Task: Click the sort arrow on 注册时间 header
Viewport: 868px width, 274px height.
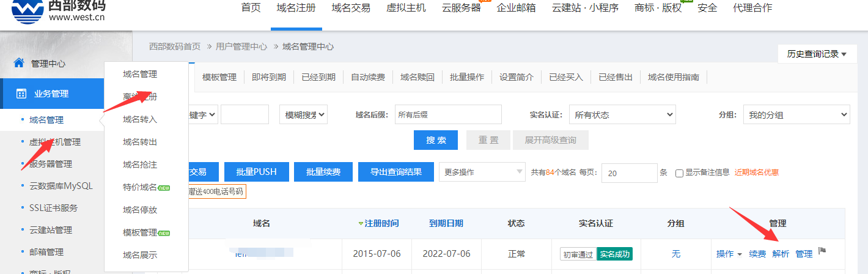Action: pos(361,224)
